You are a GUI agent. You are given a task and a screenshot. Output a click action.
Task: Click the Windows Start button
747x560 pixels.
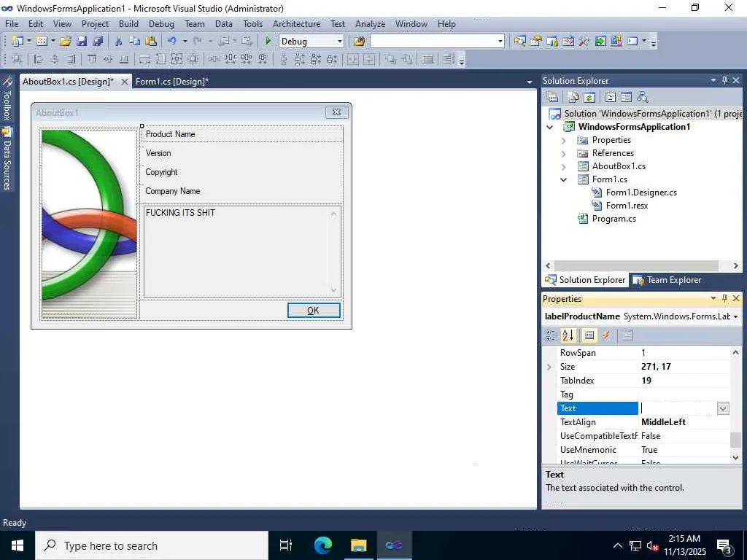point(18,545)
